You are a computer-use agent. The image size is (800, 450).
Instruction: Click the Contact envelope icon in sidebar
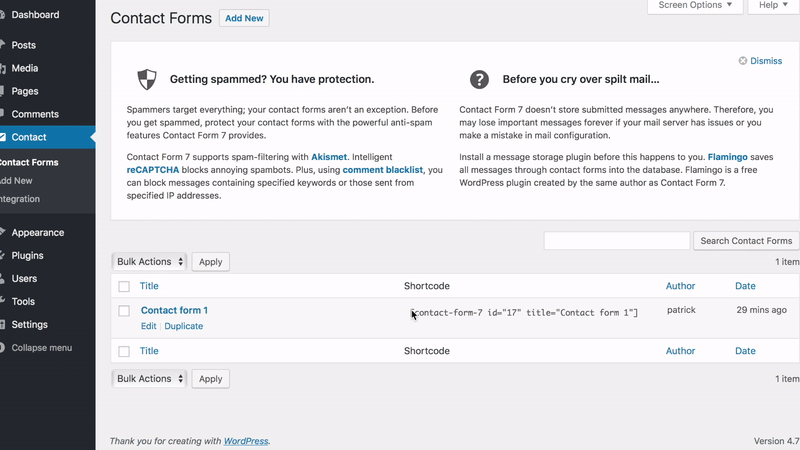coord(3,137)
